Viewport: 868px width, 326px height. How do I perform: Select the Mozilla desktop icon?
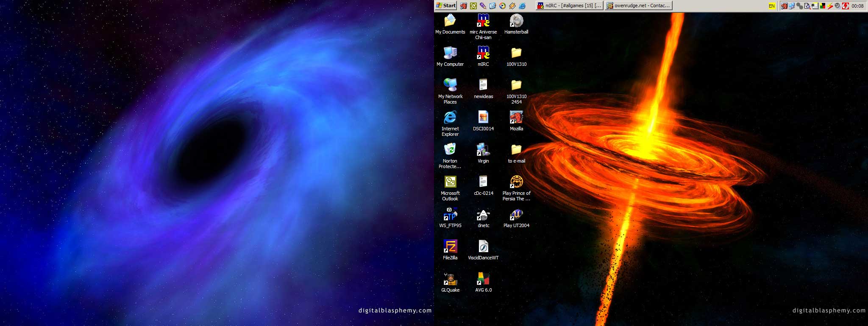(516, 118)
